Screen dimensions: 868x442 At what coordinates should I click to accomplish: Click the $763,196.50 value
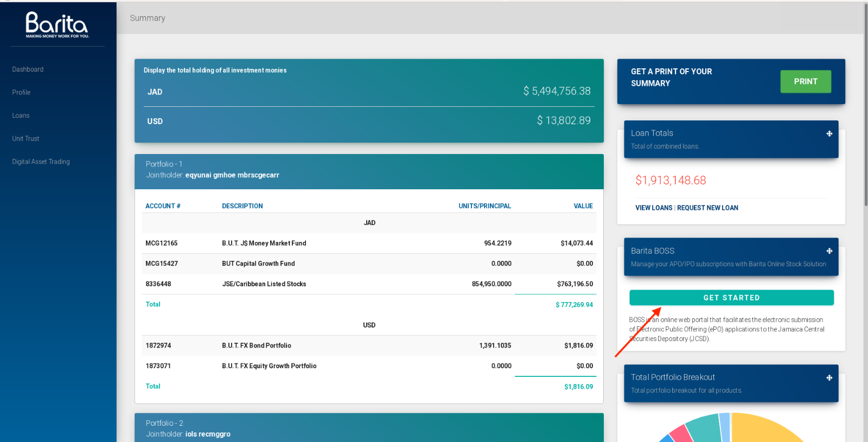(575, 284)
